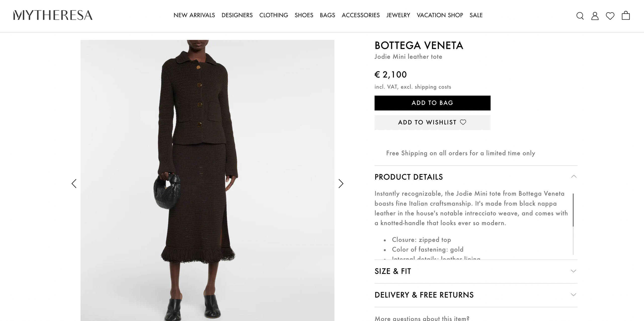Select the Bags menu item

[x=327, y=15]
